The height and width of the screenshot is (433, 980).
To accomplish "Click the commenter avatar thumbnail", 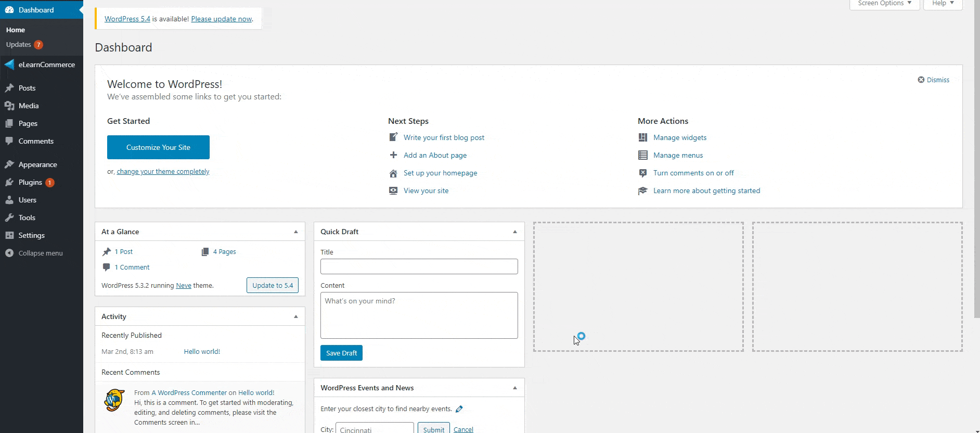I will [114, 401].
